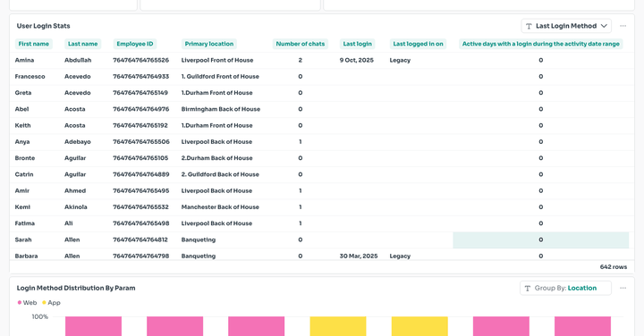This screenshot has height=336, width=644.
Task: Click employee ID 764764764764798
Action: pos(141,256)
